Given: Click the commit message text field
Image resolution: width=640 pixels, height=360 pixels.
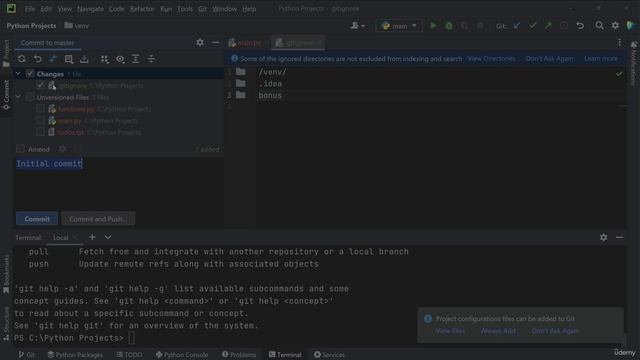Looking at the screenshot, I should pyautogui.click(x=119, y=182).
